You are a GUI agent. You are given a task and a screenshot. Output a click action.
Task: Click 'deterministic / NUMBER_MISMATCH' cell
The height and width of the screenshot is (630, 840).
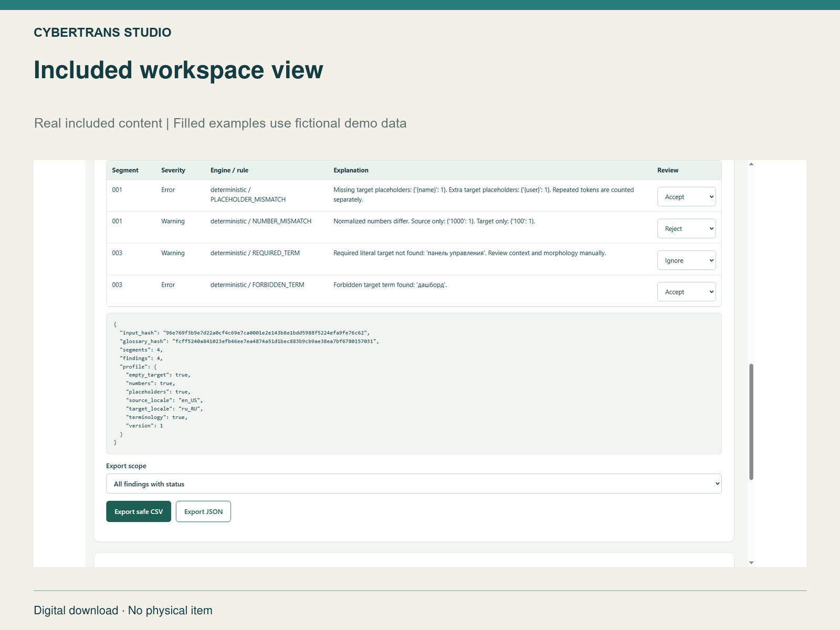point(261,221)
